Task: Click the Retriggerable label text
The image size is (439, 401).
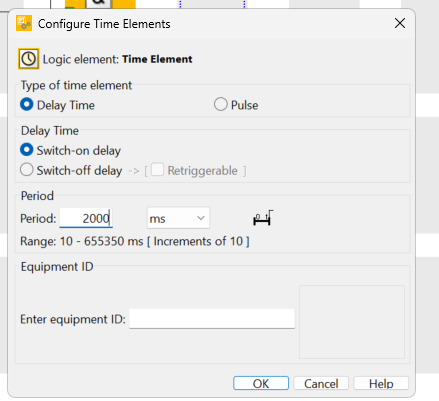Action: pyautogui.click(x=202, y=171)
